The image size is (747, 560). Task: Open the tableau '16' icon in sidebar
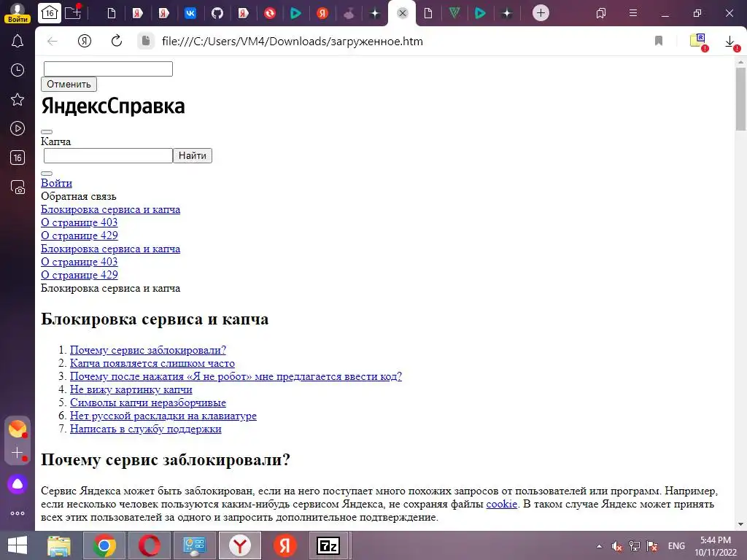tap(18, 157)
